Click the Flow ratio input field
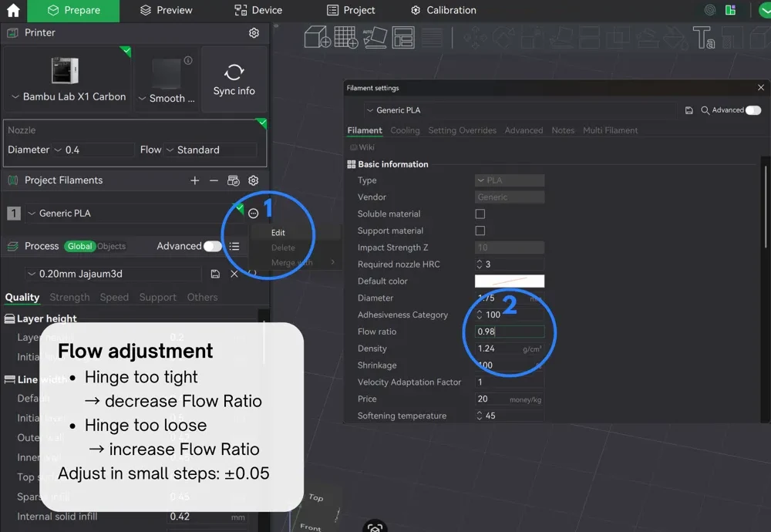Image resolution: width=771 pixels, height=532 pixels. pyautogui.click(x=509, y=332)
